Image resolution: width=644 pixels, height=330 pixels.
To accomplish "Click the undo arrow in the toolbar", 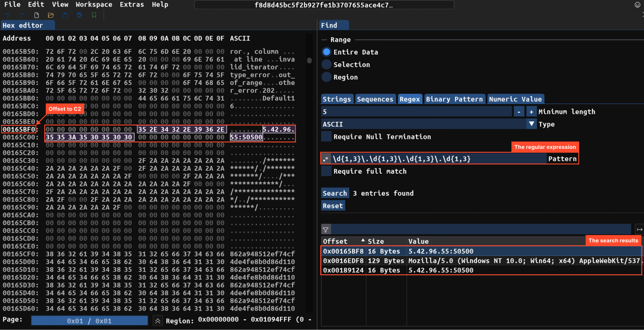I will pos(8,15).
